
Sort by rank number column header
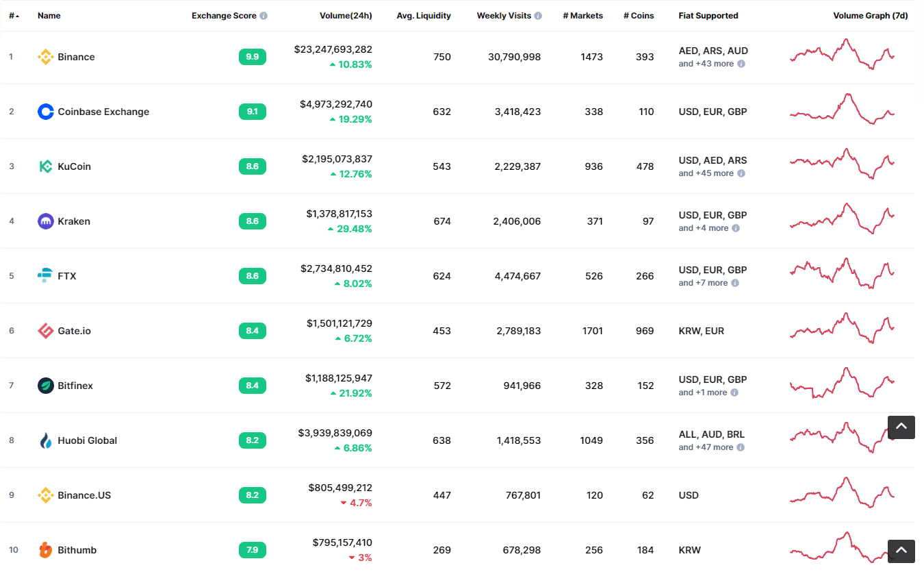click(14, 16)
